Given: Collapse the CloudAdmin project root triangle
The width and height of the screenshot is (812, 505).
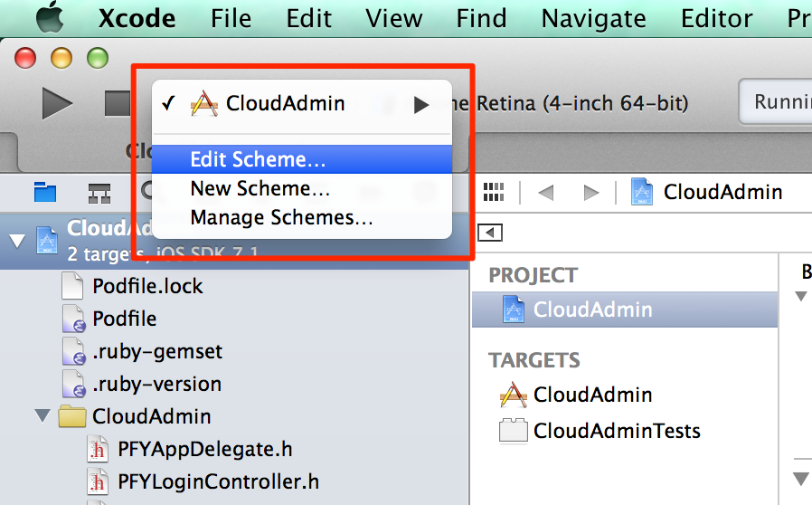Looking at the screenshot, I should (17, 241).
